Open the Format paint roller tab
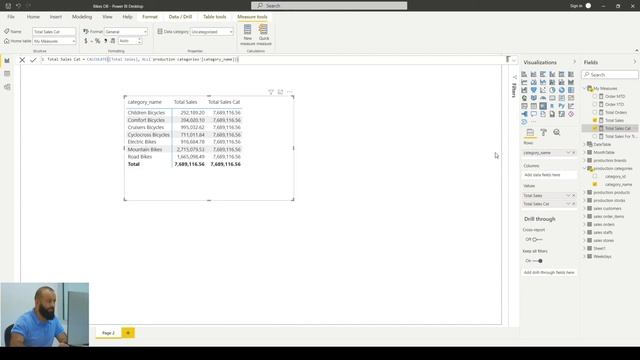640x360 pixels. pyautogui.click(x=543, y=132)
